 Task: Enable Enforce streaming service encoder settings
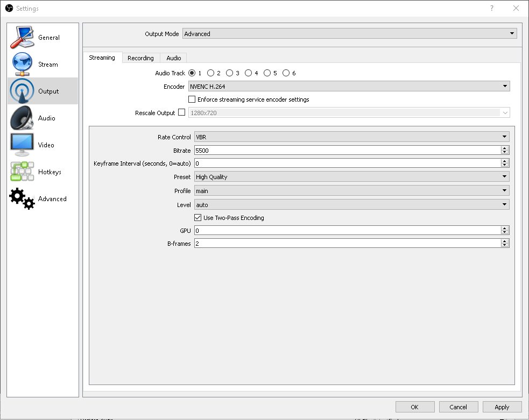(x=192, y=99)
